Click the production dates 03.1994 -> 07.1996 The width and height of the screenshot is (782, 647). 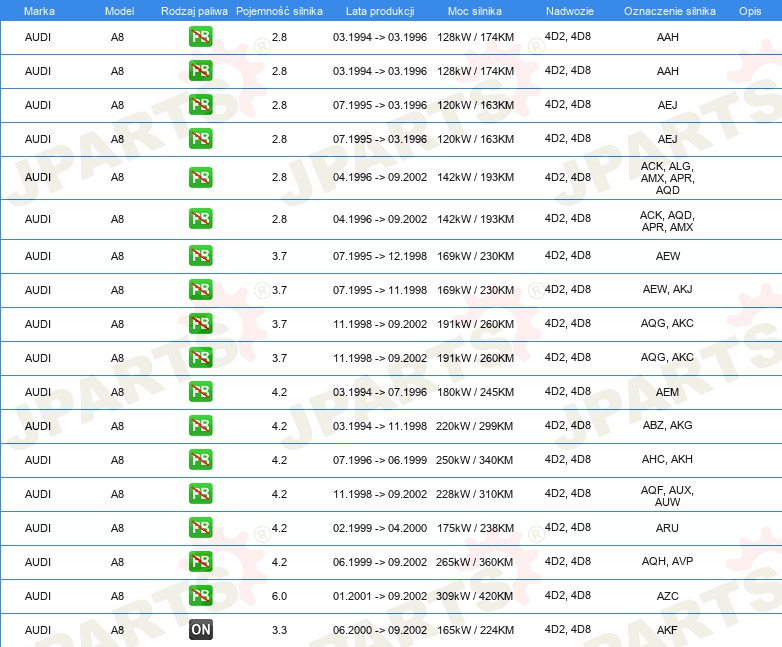click(x=380, y=392)
